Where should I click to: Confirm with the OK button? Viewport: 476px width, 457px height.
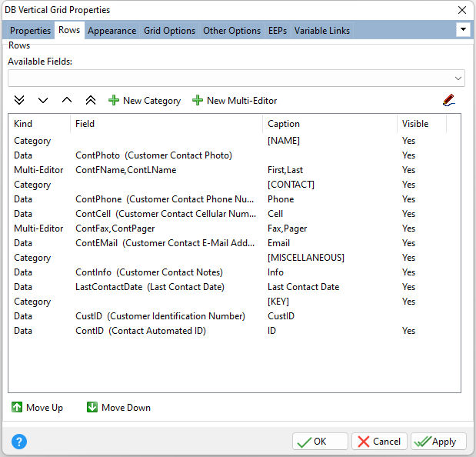[x=320, y=441]
